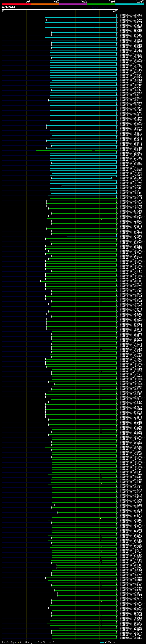Pick the UniRef100_B9SR98 entry
This screenshot has width=146, height=644.
click(131, 135)
